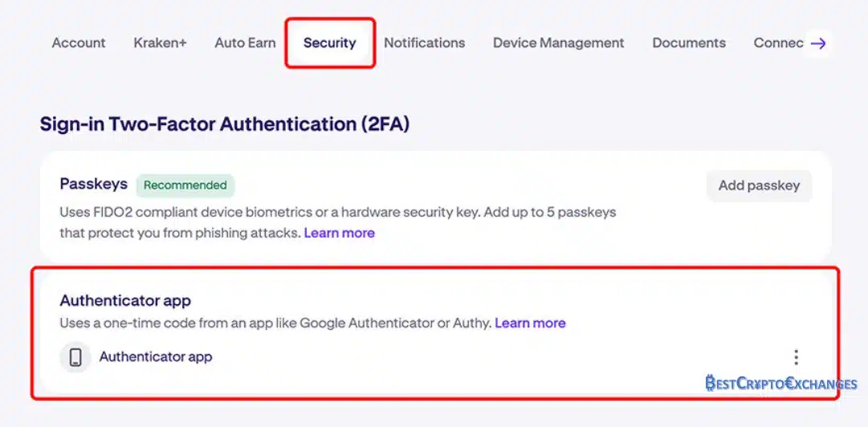Viewport: 868px width, 427px height.
Task: Switch to Device Management tab
Action: pos(559,43)
